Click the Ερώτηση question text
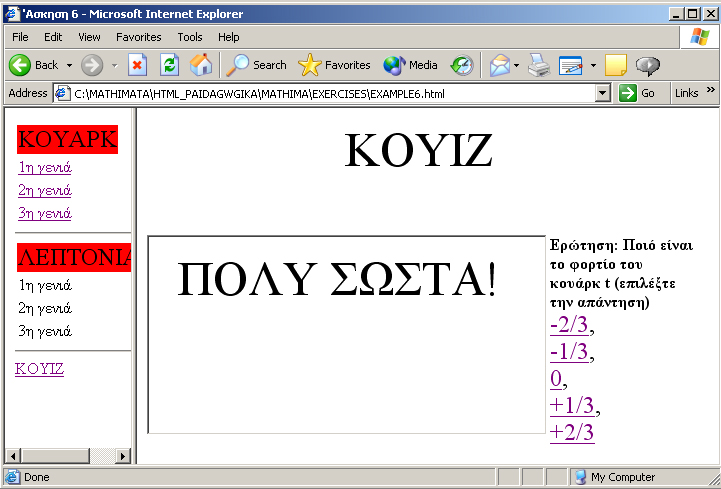 (x=621, y=274)
